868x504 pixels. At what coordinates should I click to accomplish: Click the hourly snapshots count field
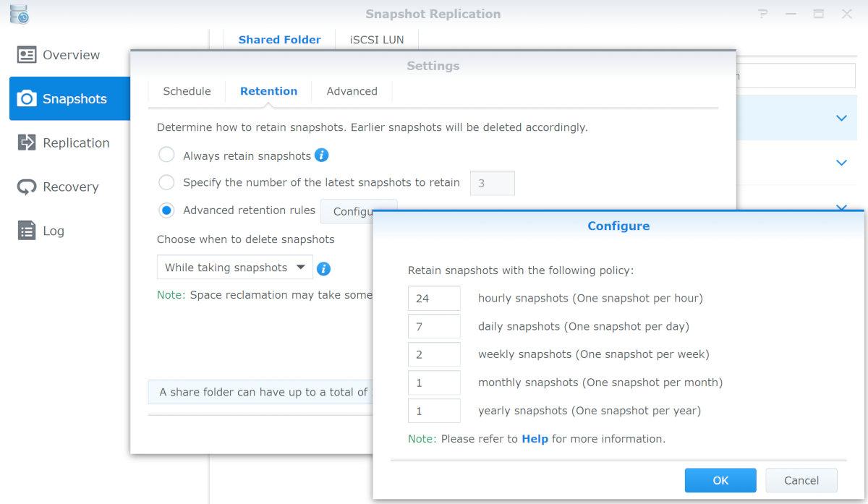click(434, 298)
